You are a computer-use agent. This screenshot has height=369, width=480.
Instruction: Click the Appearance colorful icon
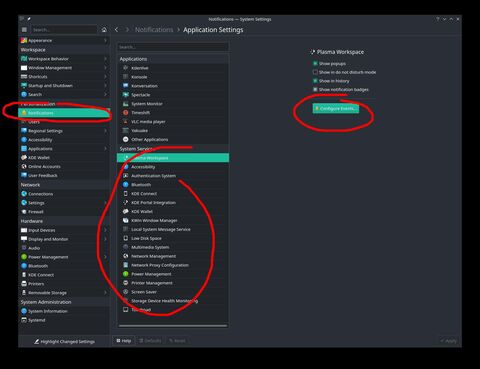pos(24,40)
